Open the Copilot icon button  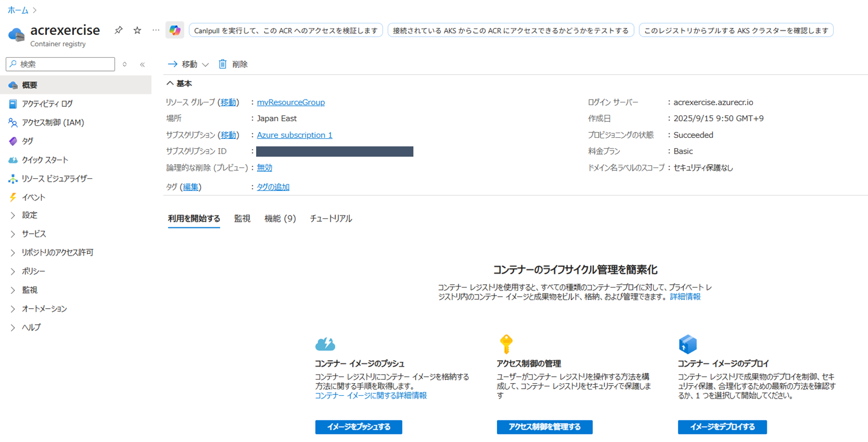click(x=175, y=30)
